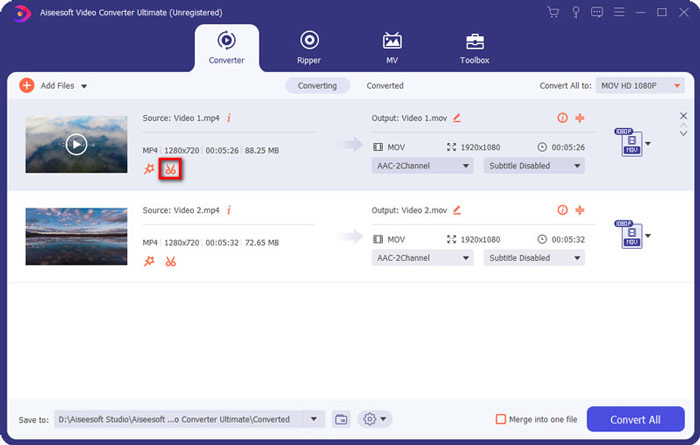This screenshot has width=700, height=445.
Task: Start conversion with Convert All
Action: [635, 419]
